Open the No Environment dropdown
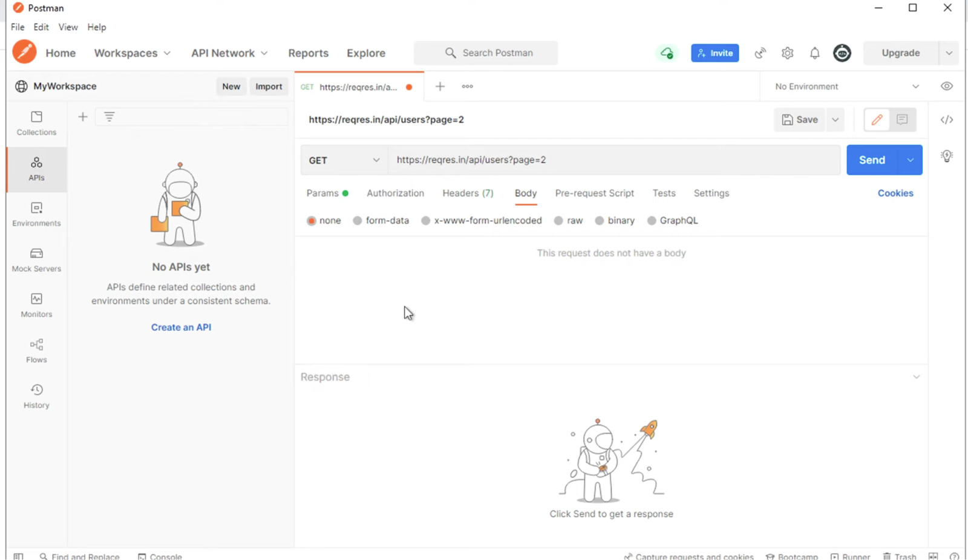The image size is (968, 560). point(847,86)
